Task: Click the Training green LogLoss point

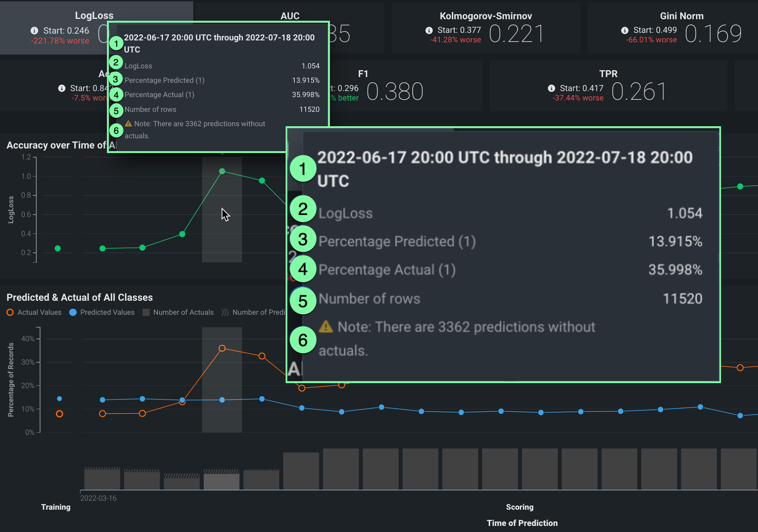Action: pos(58,248)
